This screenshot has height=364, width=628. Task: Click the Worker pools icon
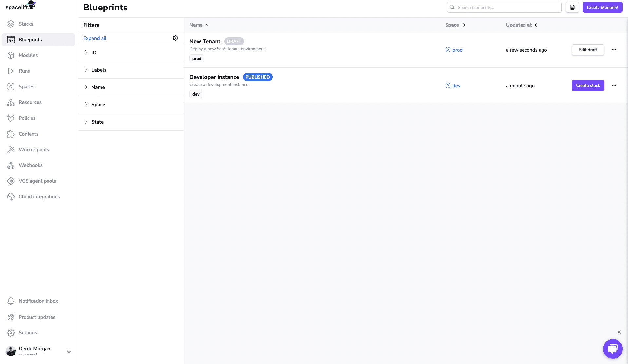click(x=11, y=149)
